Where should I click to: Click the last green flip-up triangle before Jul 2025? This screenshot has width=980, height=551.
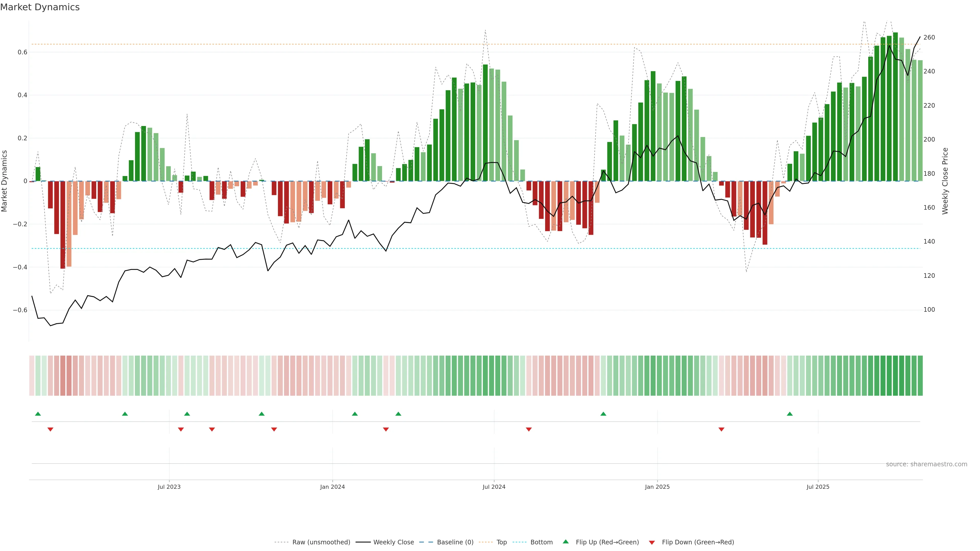tap(790, 414)
